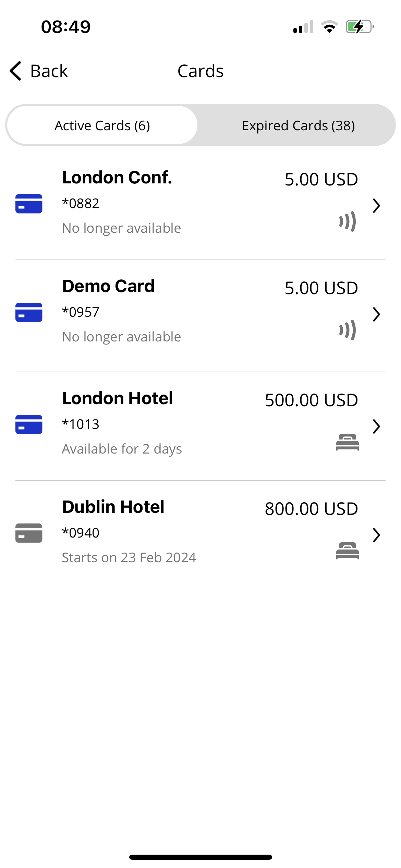Open London Conf. details via its chevron

coord(376,206)
